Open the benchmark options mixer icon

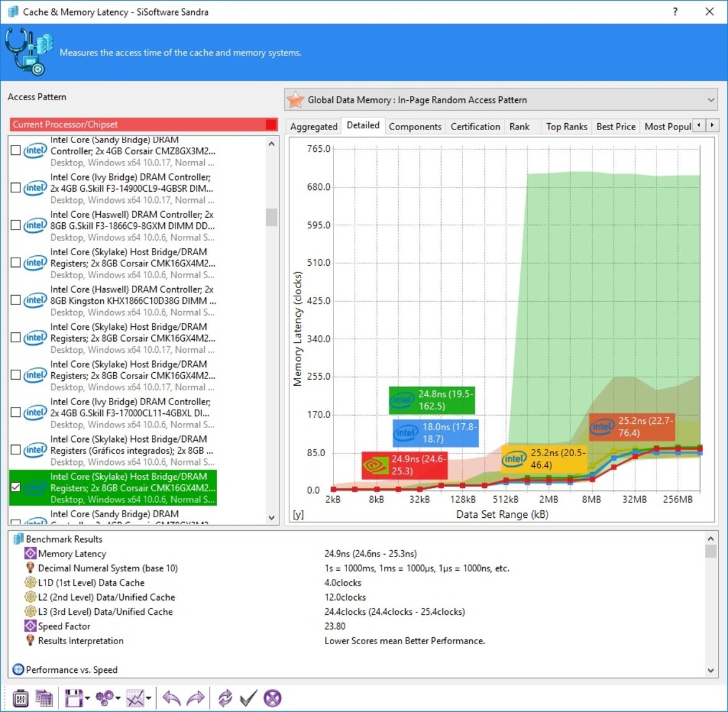20,698
